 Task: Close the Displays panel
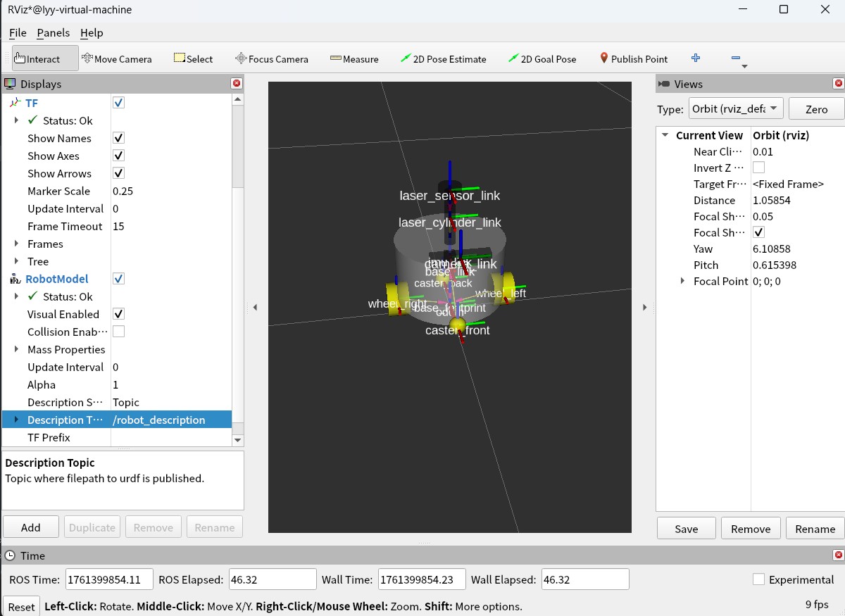coord(237,84)
